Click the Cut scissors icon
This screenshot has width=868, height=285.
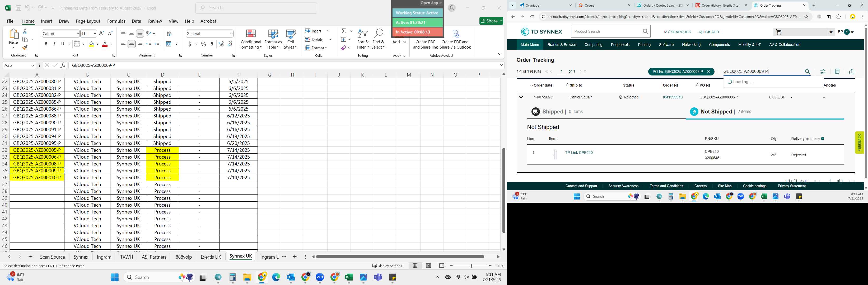25,31
